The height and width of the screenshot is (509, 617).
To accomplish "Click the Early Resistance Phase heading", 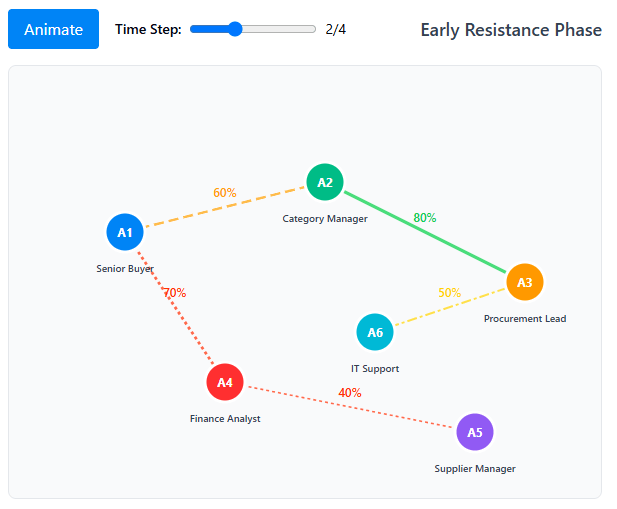I will (x=511, y=30).
